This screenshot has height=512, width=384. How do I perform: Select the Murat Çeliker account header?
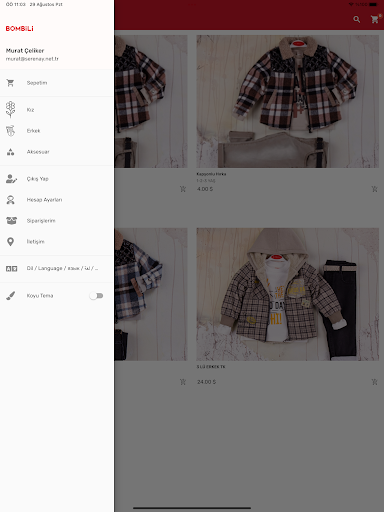[x=32, y=54]
